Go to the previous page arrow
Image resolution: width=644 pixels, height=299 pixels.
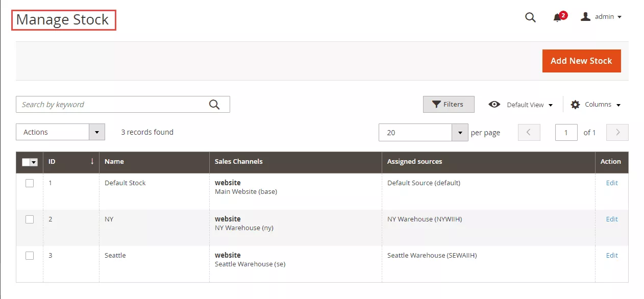click(529, 132)
